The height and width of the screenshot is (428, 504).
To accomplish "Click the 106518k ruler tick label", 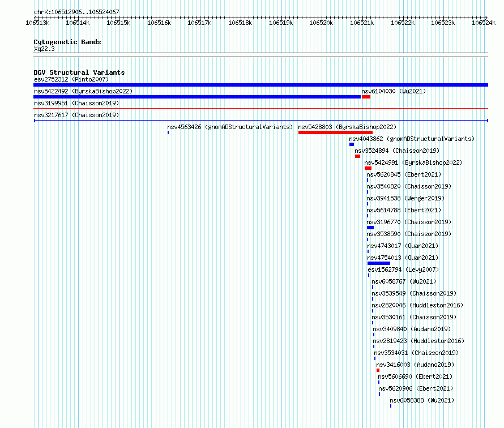I will (x=240, y=23).
